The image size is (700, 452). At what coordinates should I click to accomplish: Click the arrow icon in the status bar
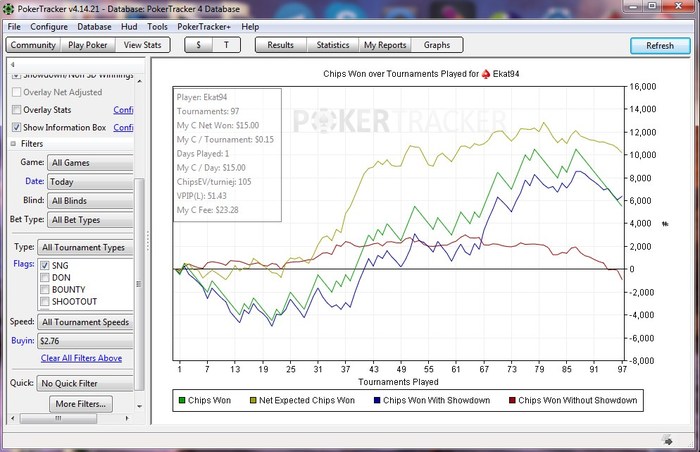click(x=668, y=441)
